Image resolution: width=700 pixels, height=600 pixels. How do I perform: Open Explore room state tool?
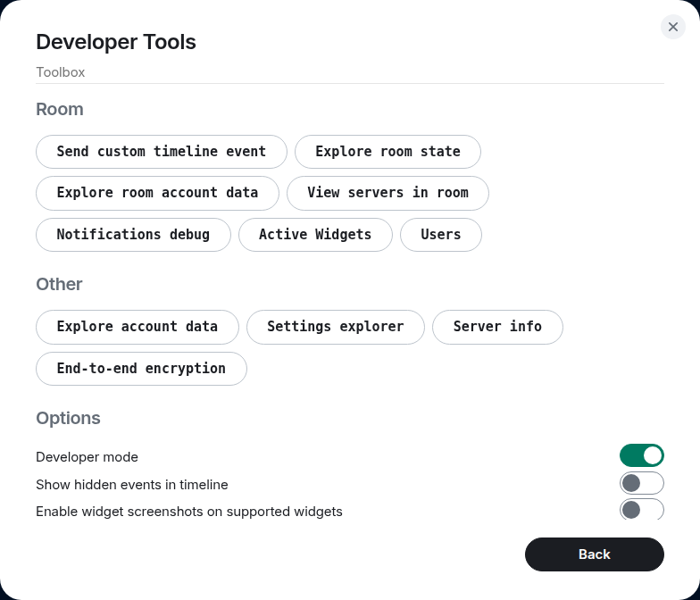[387, 152]
